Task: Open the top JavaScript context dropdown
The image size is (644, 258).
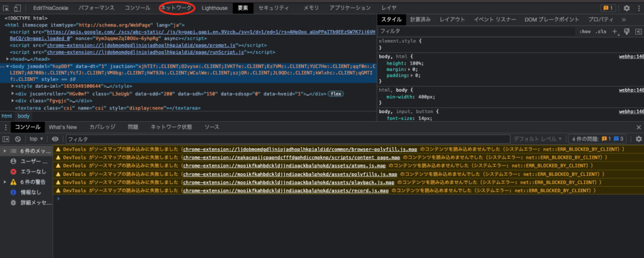Action: coord(36,139)
